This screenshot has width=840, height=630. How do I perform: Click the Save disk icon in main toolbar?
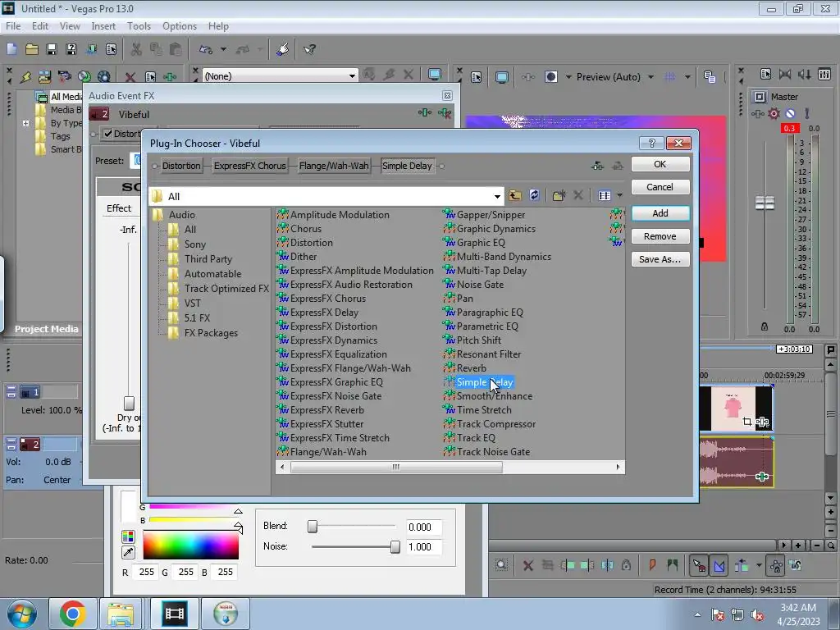[52, 49]
